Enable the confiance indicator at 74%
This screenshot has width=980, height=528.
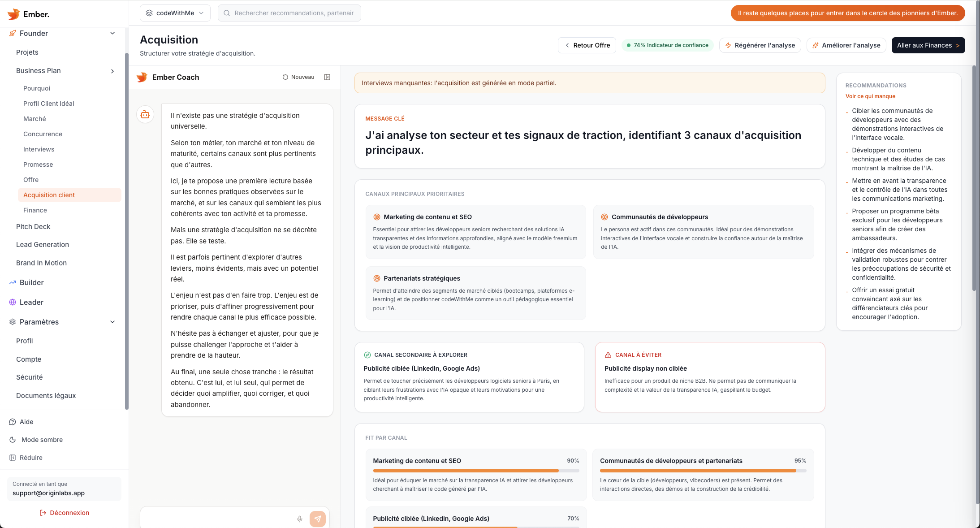click(667, 45)
